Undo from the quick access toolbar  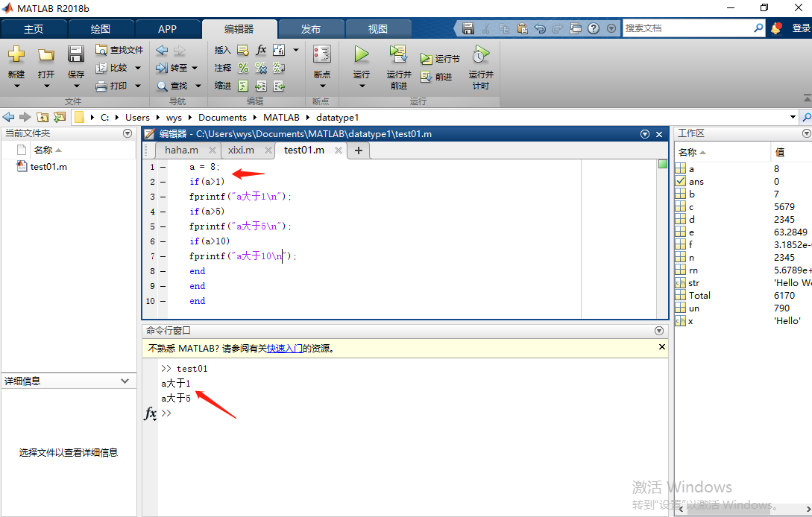tap(539, 28)
